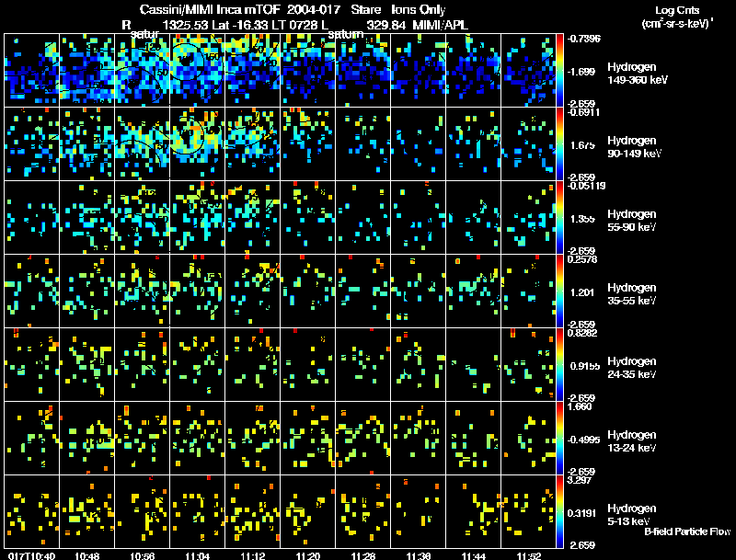Click the 149-360 keV Hydrogen color bar
The image size is (736, 560).
(561, 69)
